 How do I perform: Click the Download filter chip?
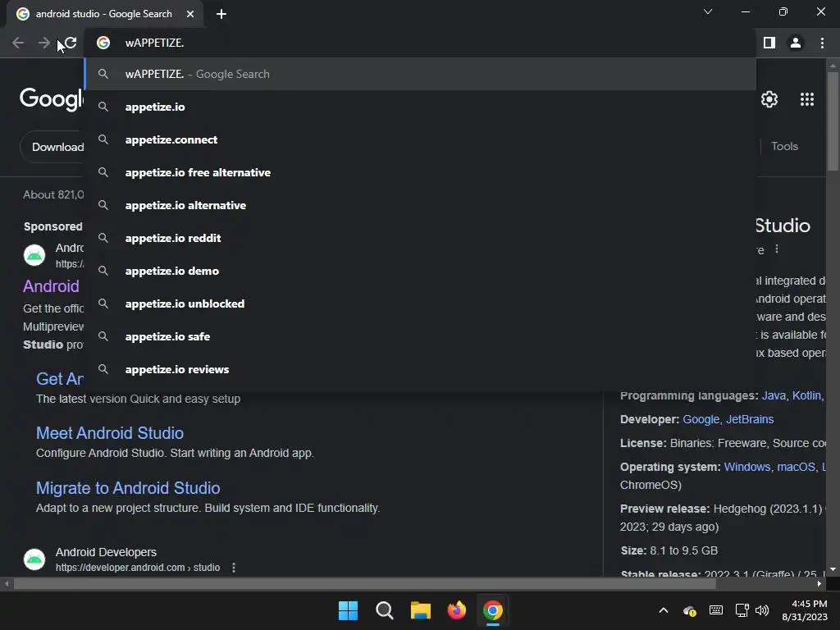[x=52, y=147]
